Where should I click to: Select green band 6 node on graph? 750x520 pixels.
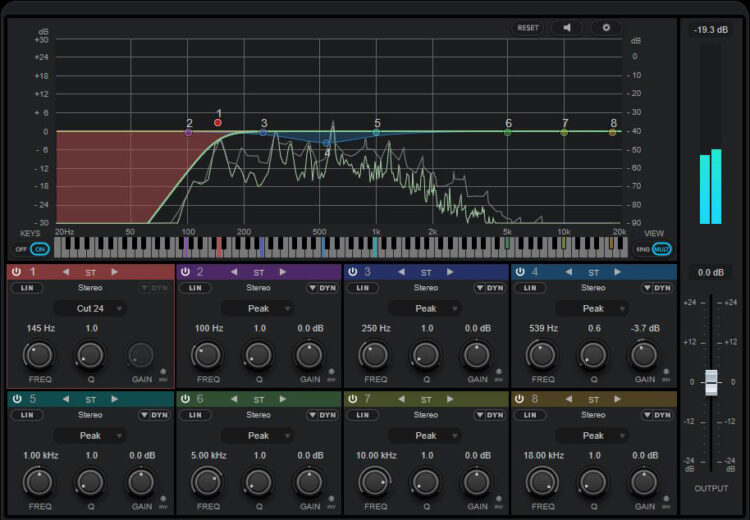507,133
